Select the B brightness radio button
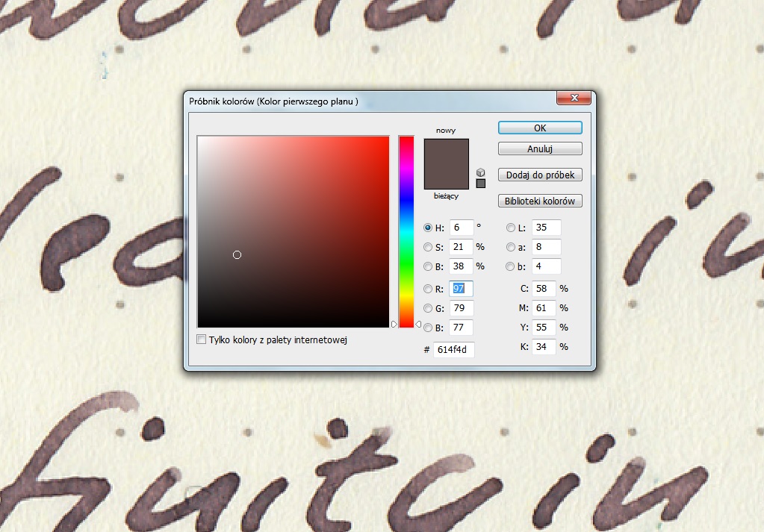Image resolution: width=764 pixels, height=532 pixels. (428, 266)
